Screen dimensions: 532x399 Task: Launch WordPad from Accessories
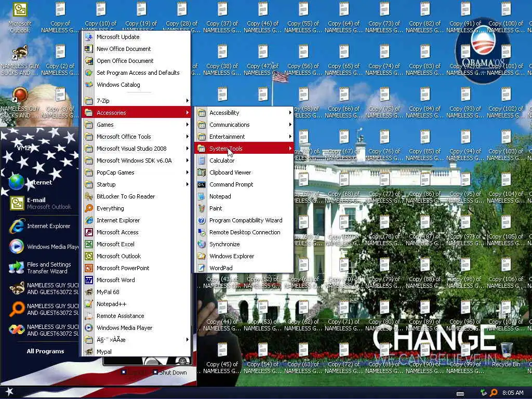[244, 268]
